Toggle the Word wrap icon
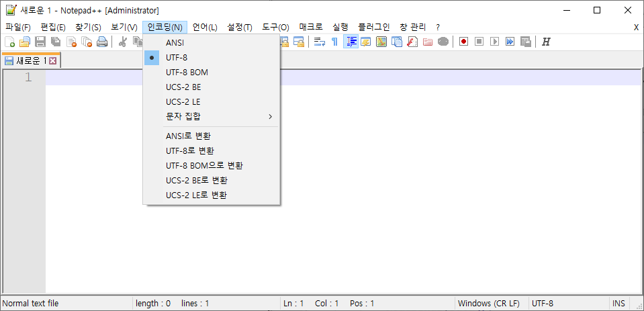This screenshot has height=311, width=644. (319, 42)
